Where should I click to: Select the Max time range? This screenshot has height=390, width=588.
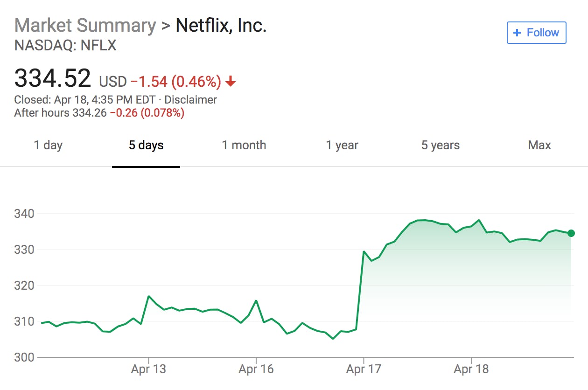(539, 145)
